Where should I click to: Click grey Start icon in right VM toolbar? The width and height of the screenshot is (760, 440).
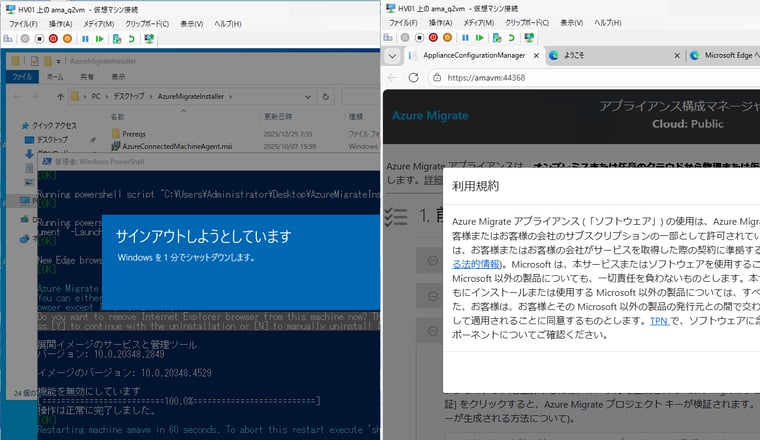(405, 37)
